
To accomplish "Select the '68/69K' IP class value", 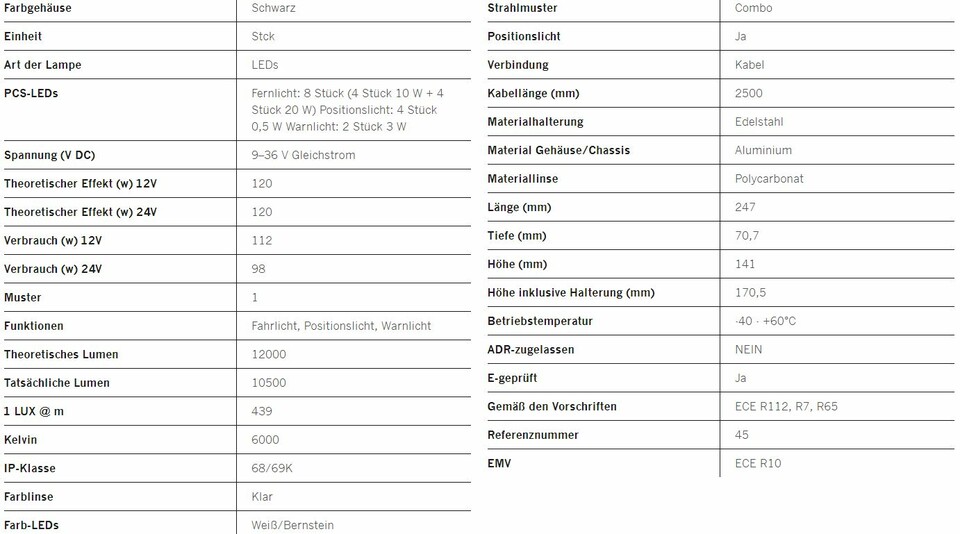I will (272, 468).
